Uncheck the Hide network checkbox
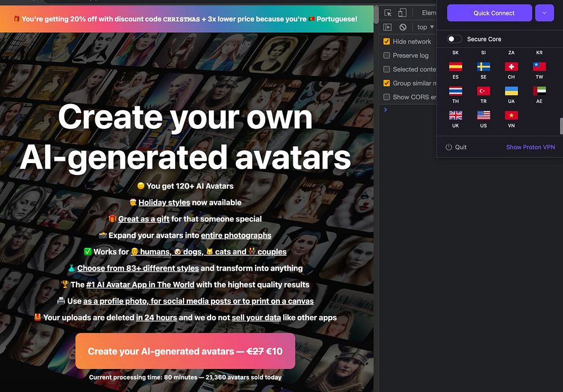This screenshot has height=392, width=563. point(387,42)
